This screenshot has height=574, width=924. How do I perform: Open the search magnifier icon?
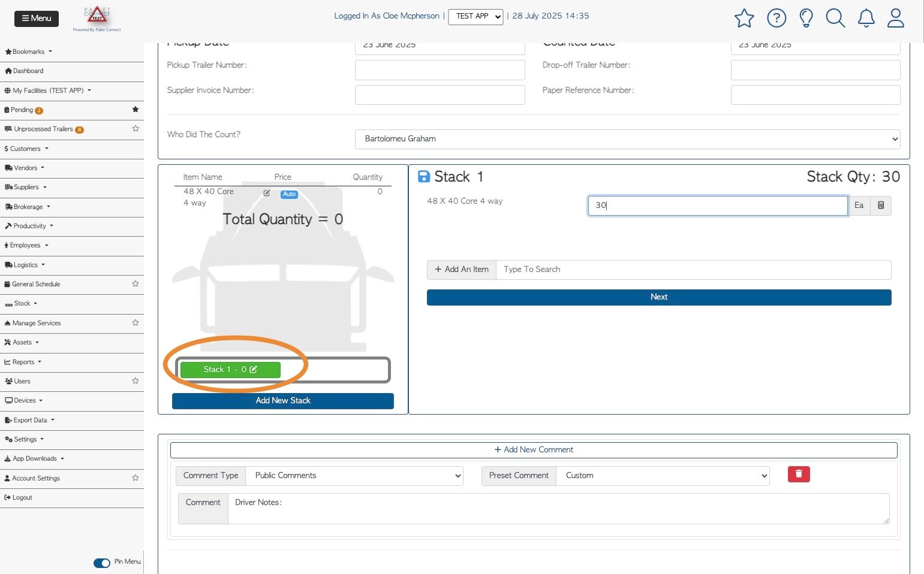[x=835, y=19]
